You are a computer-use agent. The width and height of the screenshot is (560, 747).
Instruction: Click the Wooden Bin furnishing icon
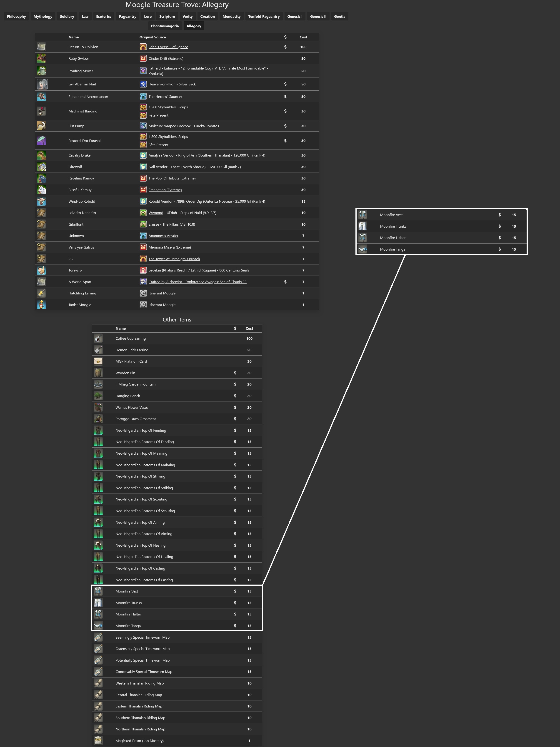[98, 373]
